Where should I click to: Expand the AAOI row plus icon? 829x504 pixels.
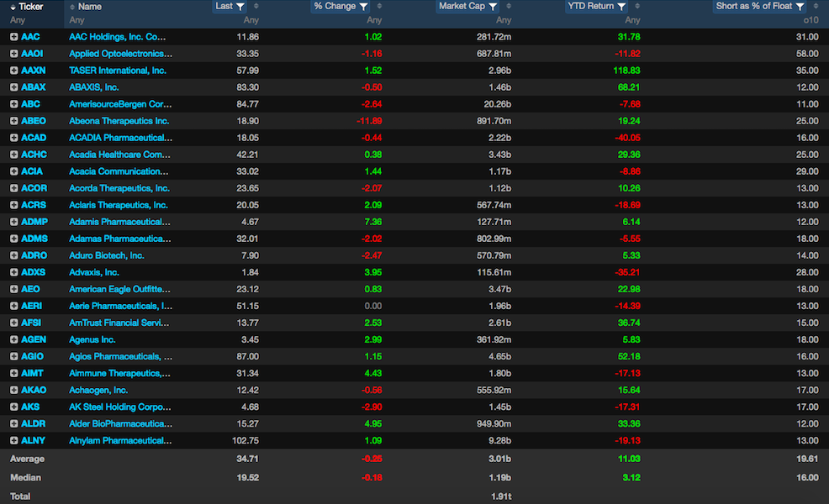coord(13,54)
